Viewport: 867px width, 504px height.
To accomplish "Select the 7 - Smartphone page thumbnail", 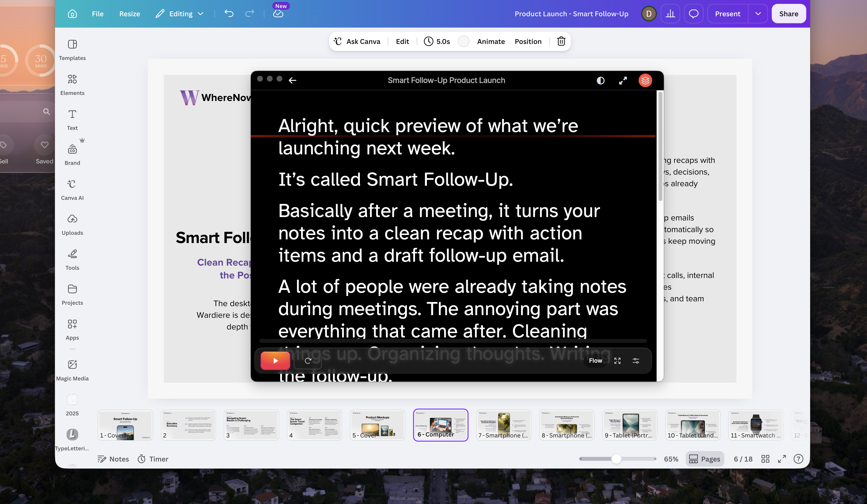I will pyautogui.click(x=503, y=425).
